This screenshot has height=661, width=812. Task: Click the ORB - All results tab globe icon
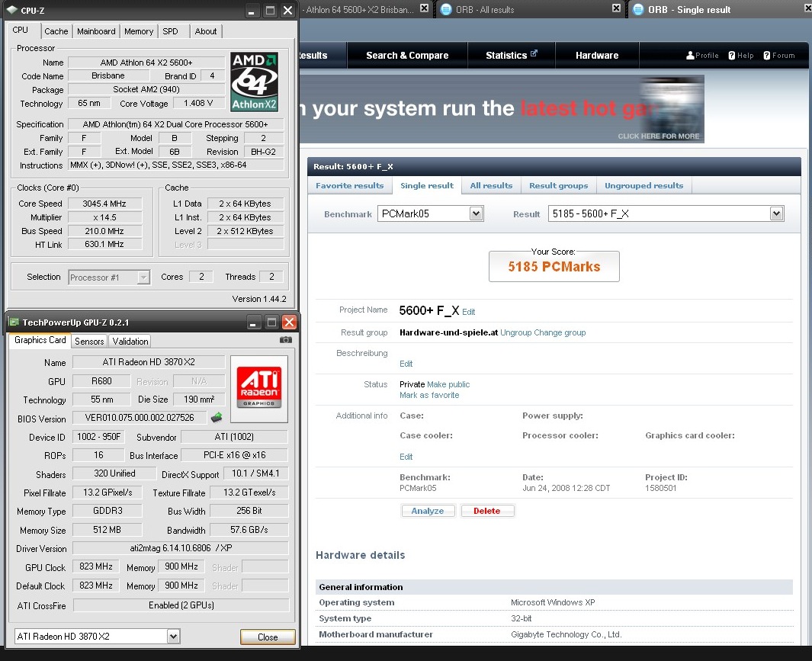[x=446, y=9]
